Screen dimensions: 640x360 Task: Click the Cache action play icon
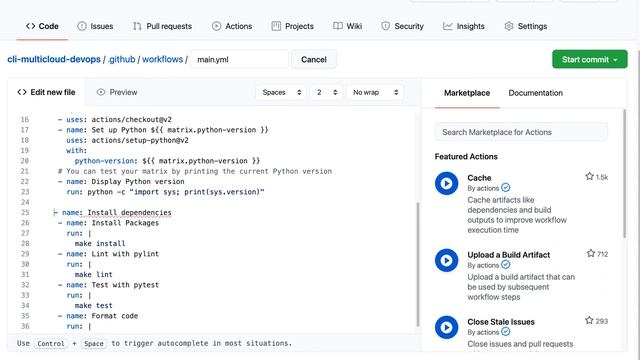coord(447,183)
